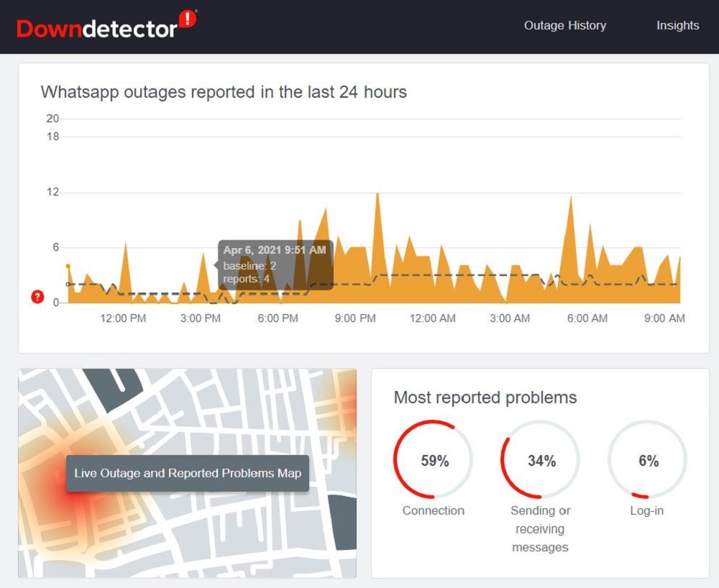The image size is (719, 588).
Task: Click the red question mark help icon
Action: click(37, 297)
